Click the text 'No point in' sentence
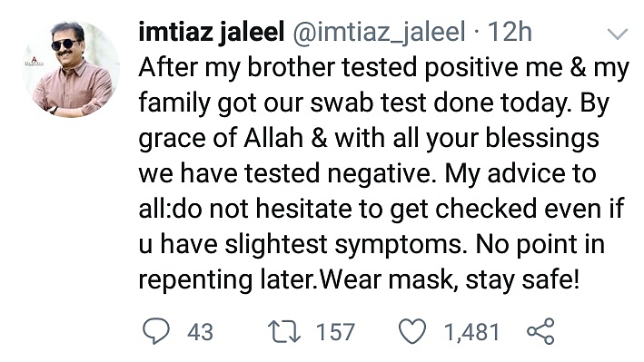The image size is (644, 362). (x=540, y=245)
